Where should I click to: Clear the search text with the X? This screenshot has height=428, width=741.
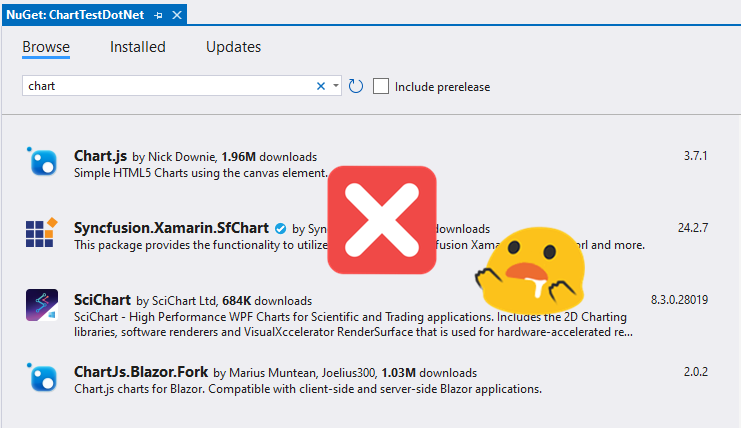pos(321,86)
